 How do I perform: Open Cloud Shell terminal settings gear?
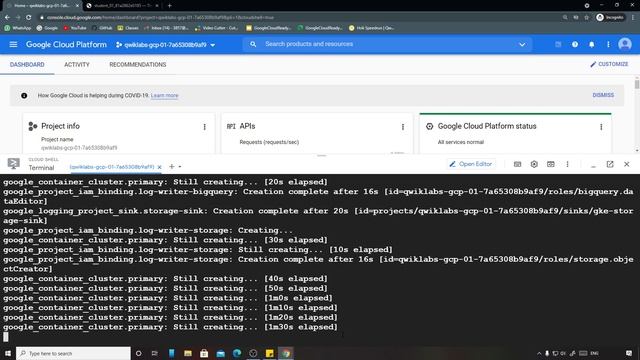tap(534, 164)
